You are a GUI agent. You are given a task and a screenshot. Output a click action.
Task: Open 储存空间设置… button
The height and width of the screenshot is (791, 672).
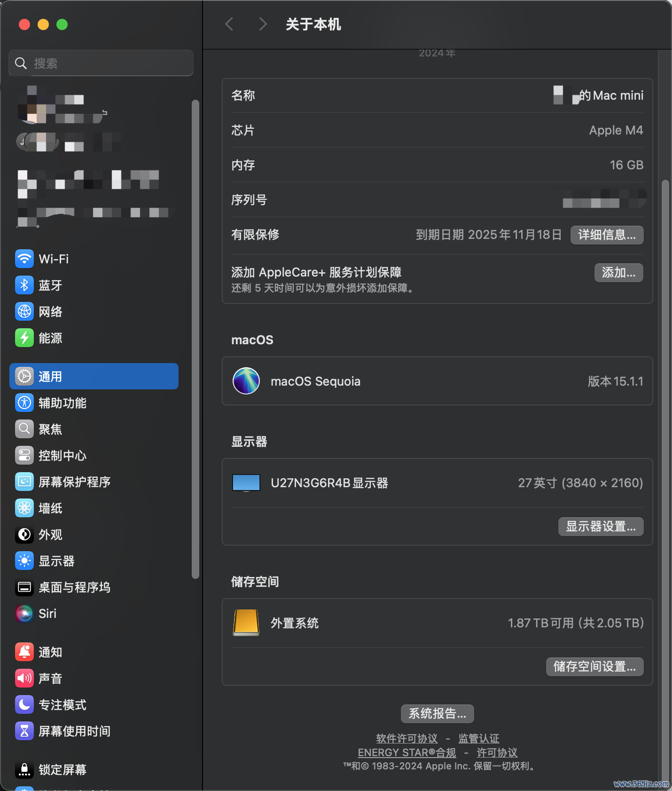click(x=594, y=666)
